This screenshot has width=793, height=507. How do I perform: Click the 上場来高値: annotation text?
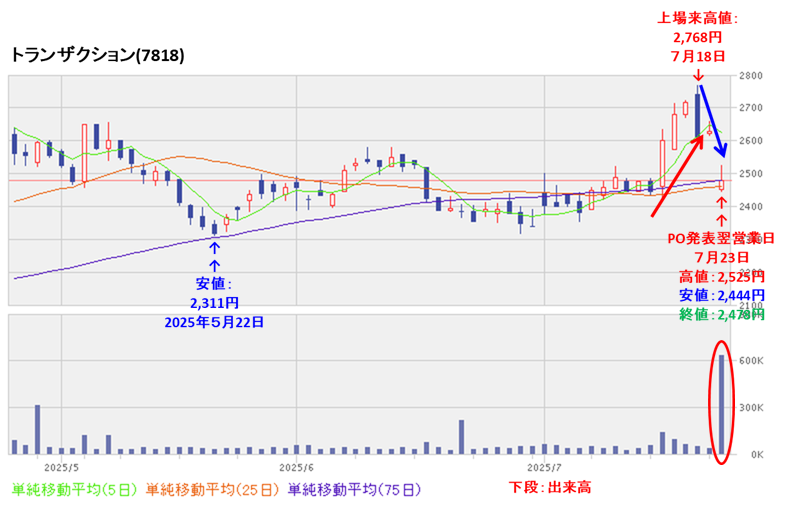click(697, 19)
